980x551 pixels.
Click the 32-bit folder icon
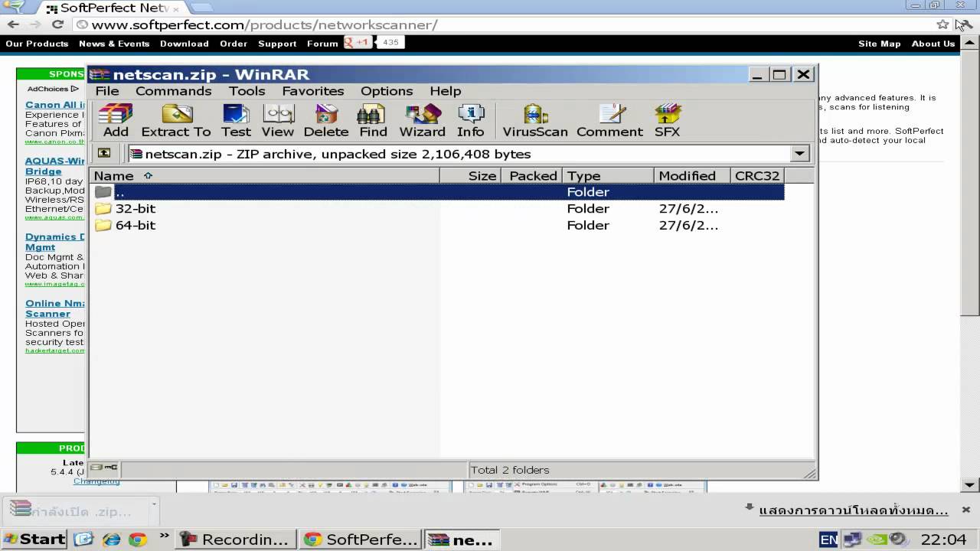pyautogui.click(x=103, y=209)
